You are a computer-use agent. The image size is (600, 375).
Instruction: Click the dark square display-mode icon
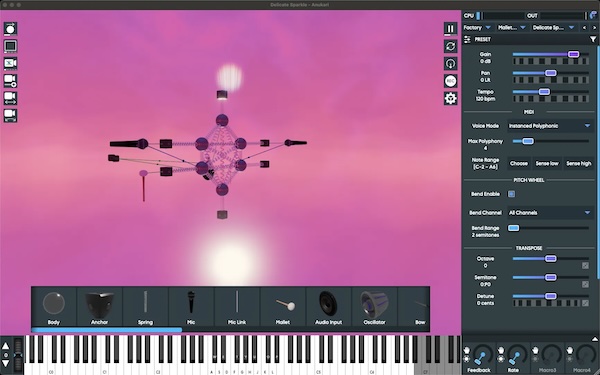(x=10, y=46)
